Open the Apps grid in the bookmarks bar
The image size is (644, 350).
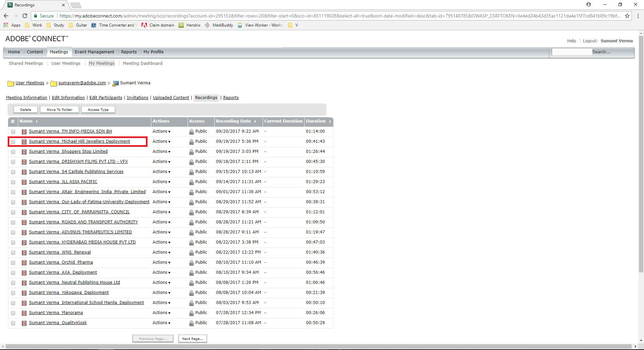(12, 25)
